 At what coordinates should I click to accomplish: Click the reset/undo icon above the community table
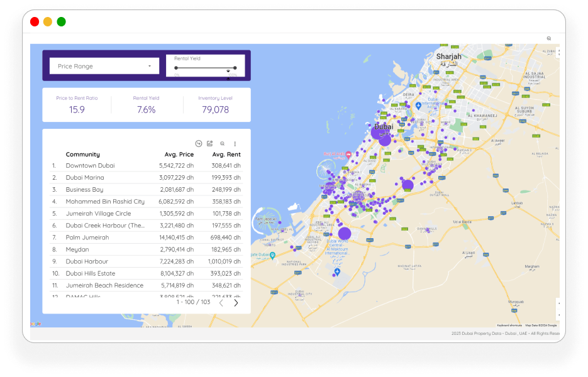coord(198,143)
